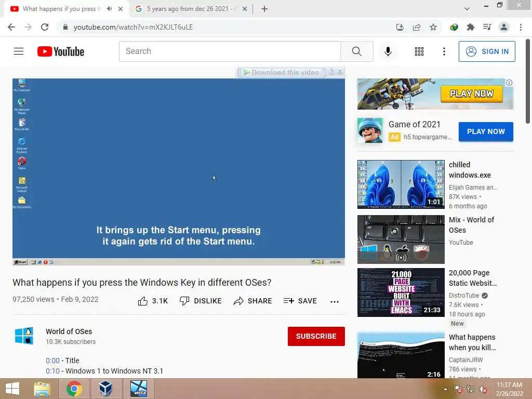The width and height of the screenshot is (532, 399).
Task: Open the World of OSes channel avatar
Action: click(x=24, y=336)
